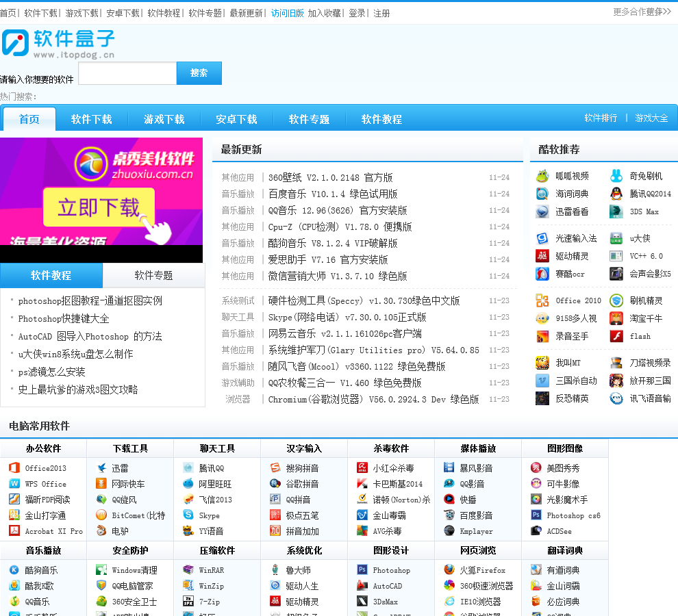Click the 暴风影音 icon

pos(449,467)
